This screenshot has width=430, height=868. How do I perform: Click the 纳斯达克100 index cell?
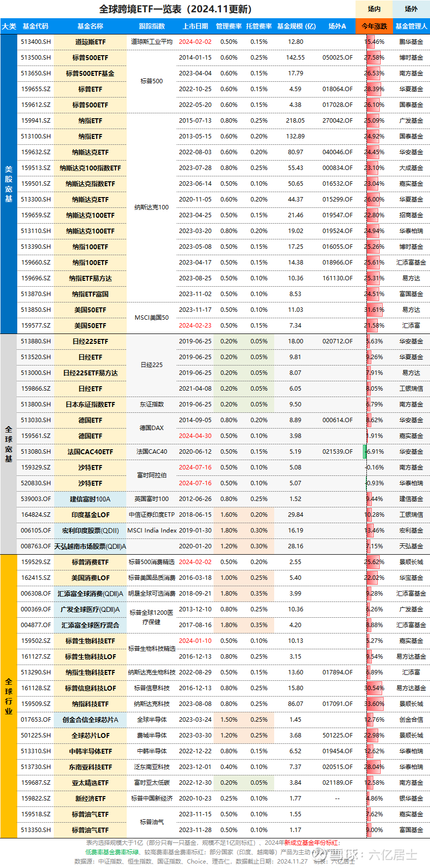point(152,207)
